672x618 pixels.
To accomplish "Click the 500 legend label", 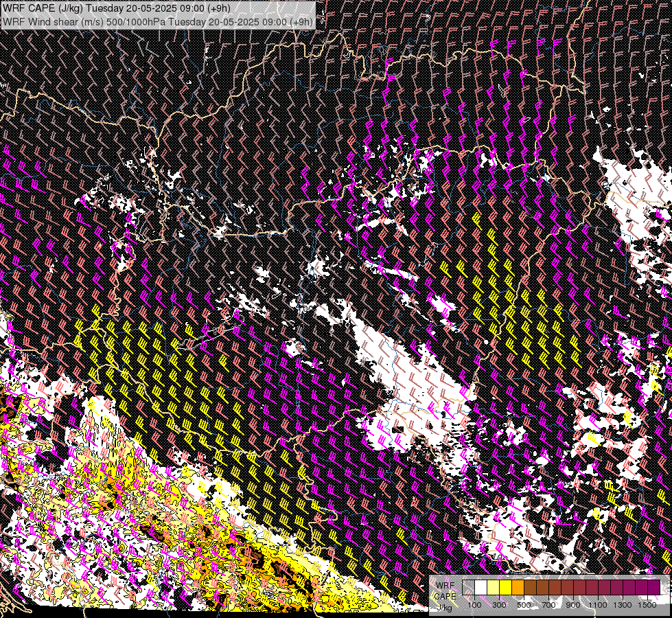I will point(524,605).
